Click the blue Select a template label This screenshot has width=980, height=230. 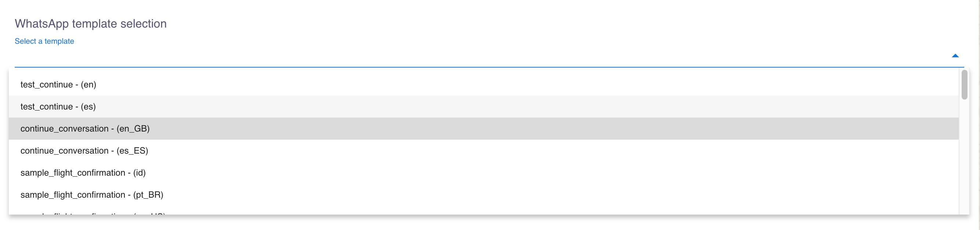[x=44, y=41]
